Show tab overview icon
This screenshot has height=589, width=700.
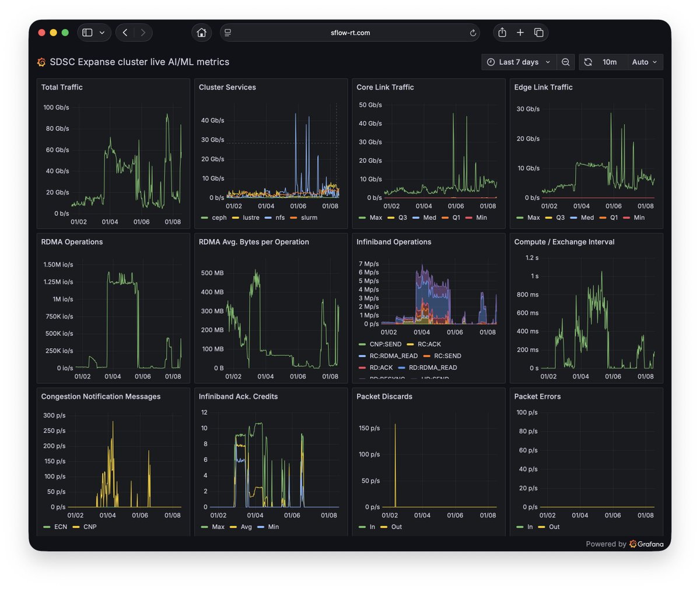(538, 33)
